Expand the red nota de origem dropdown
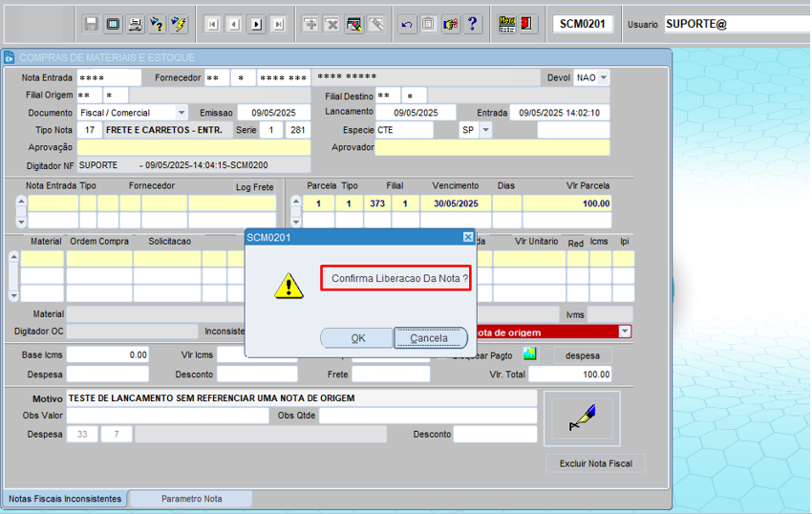The image size is (812, 514). 625,332
